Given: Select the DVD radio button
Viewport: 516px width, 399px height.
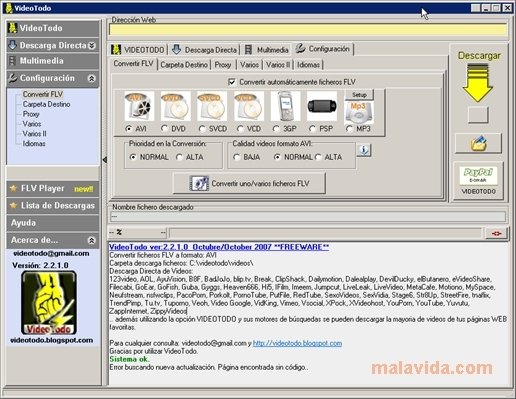Looking at the screenshot, I should [164, 128].
